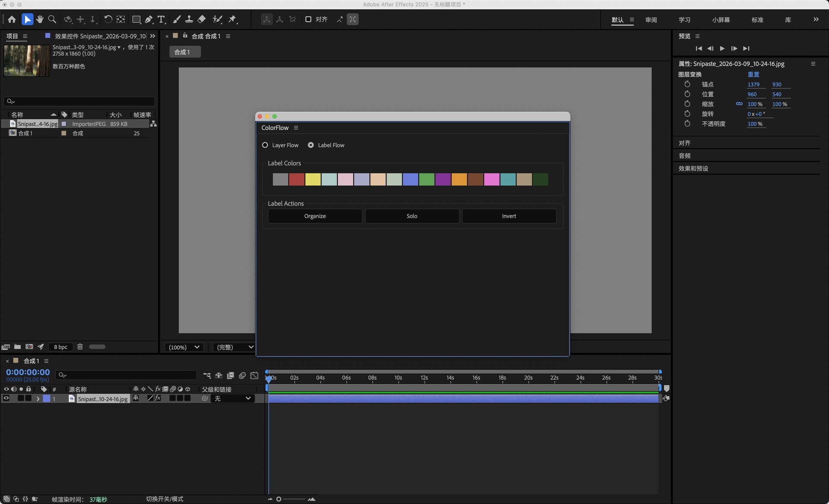
Task: Select the Pen tool
Action: [149, 19]
